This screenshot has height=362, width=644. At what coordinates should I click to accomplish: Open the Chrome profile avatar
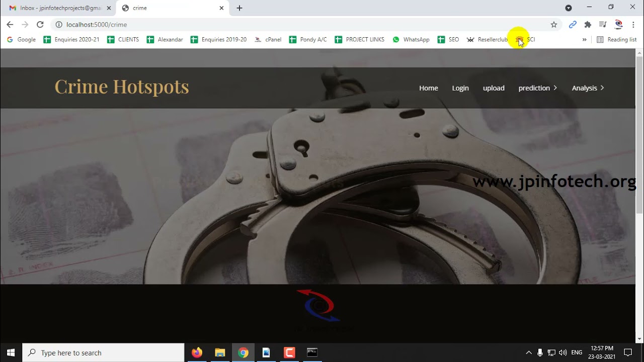tap(618, 25)
